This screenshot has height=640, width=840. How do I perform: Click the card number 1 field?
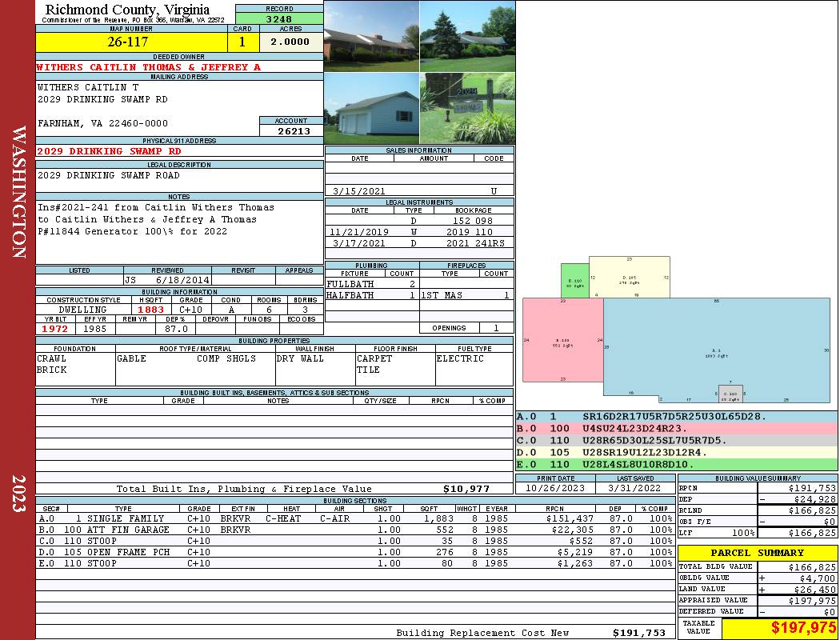(242, 42)
